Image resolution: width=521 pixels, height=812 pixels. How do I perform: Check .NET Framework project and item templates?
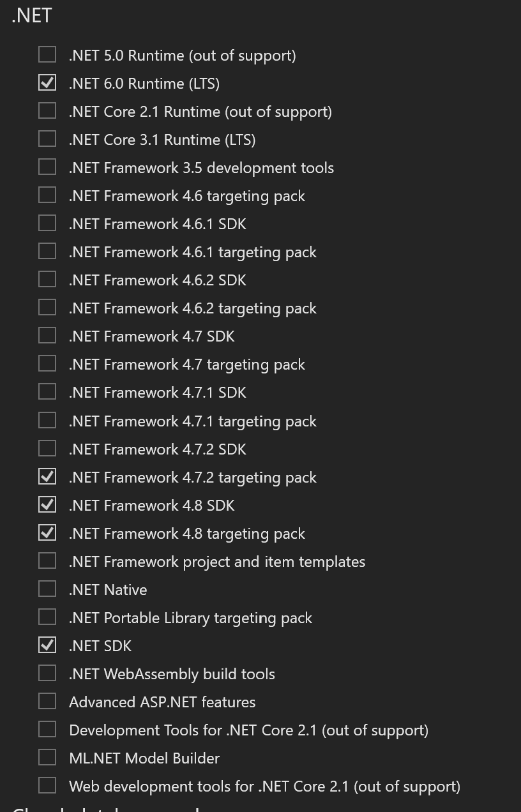pos(47,561)
